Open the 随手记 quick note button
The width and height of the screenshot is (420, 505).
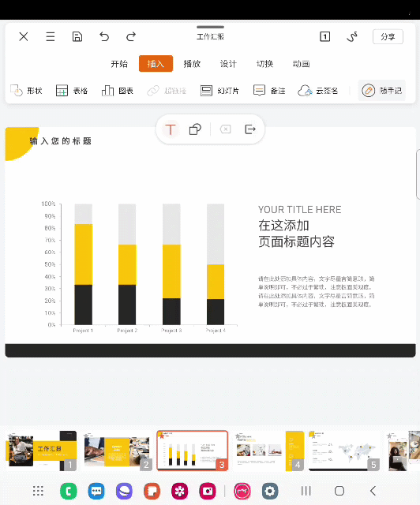point(381,91)
